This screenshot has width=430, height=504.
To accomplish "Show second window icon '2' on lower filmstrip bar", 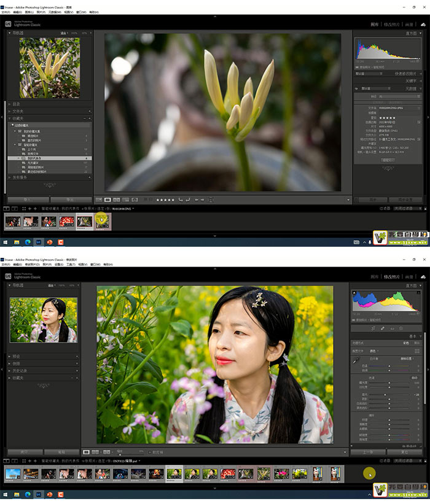I will click(x=15, y=461).
